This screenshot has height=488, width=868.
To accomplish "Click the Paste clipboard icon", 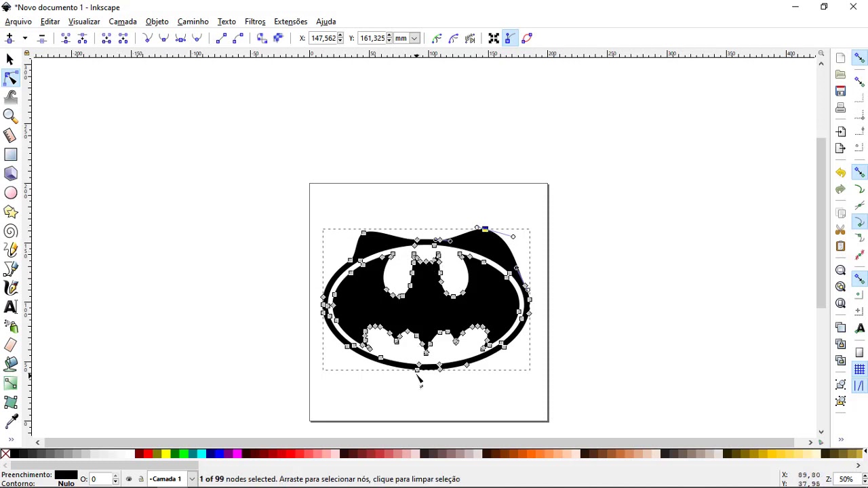I will (x=841, y=246).
